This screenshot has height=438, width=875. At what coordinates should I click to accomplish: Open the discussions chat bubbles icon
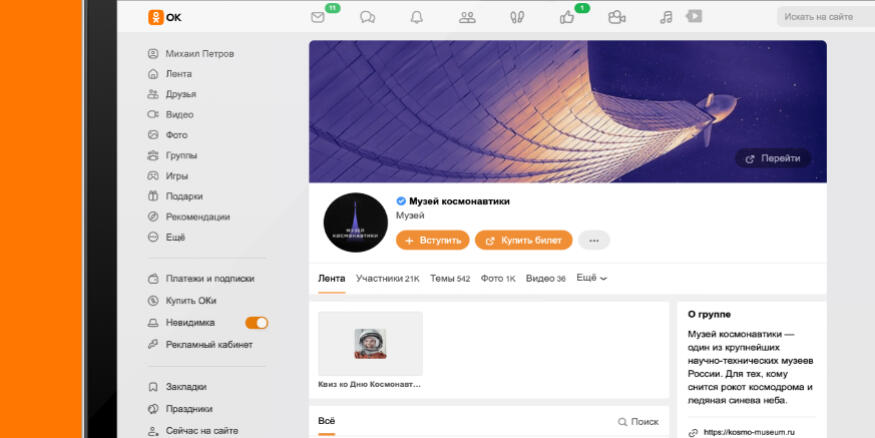tap(367, 17)
